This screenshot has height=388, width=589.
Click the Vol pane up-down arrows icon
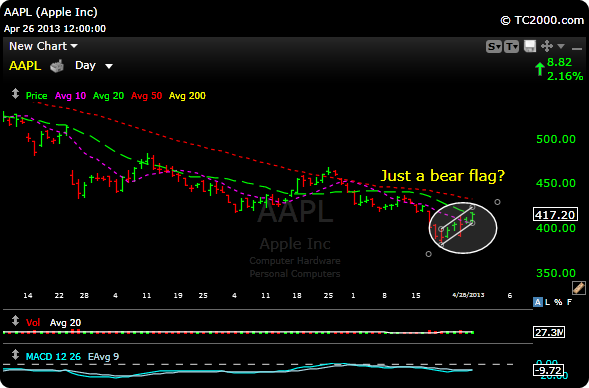(15, 320)
